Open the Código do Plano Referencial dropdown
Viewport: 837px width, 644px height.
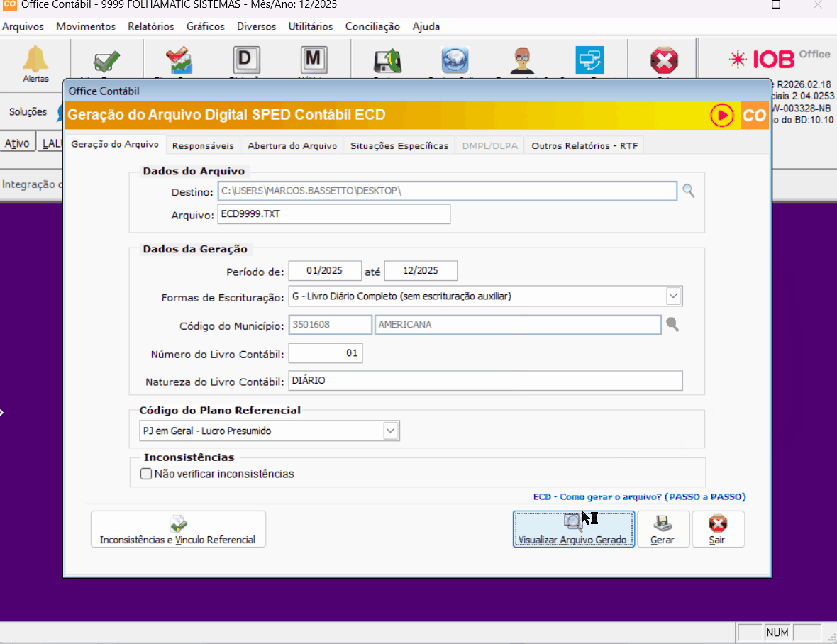[390, 431]
